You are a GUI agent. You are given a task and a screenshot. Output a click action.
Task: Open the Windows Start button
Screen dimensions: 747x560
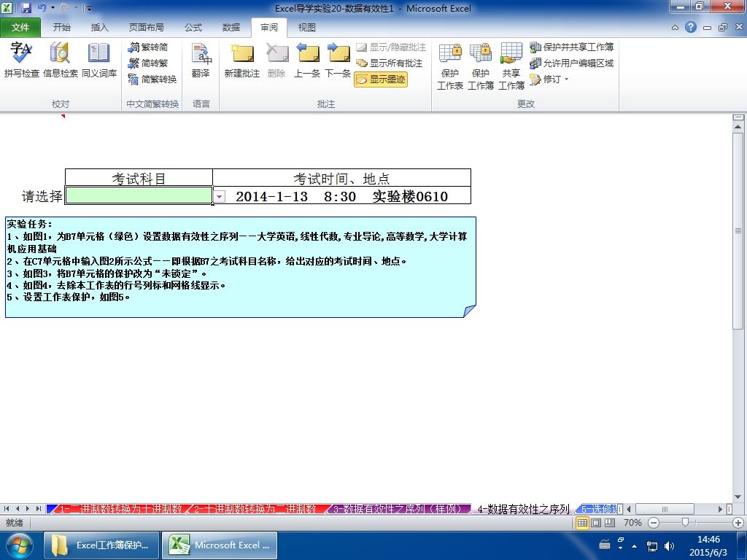pos(19,545)
